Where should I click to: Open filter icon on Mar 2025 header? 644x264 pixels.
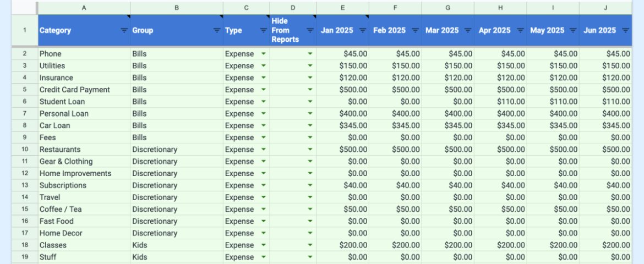(468, 30)
